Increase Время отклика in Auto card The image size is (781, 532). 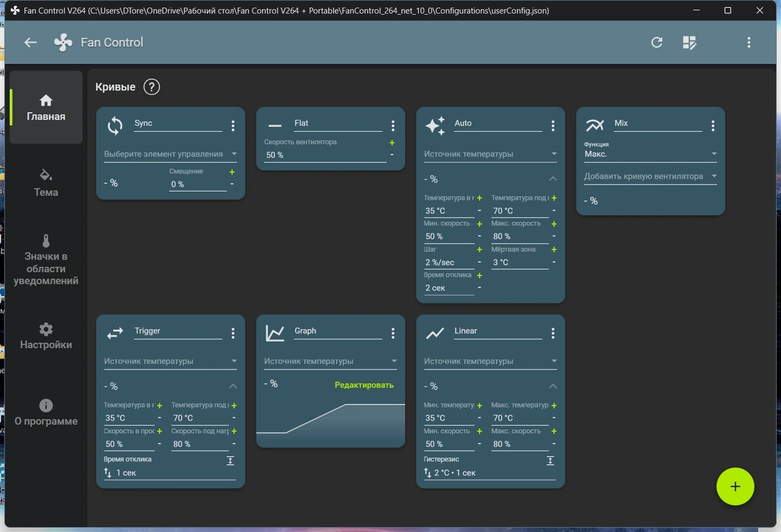(x=480, y=275)
